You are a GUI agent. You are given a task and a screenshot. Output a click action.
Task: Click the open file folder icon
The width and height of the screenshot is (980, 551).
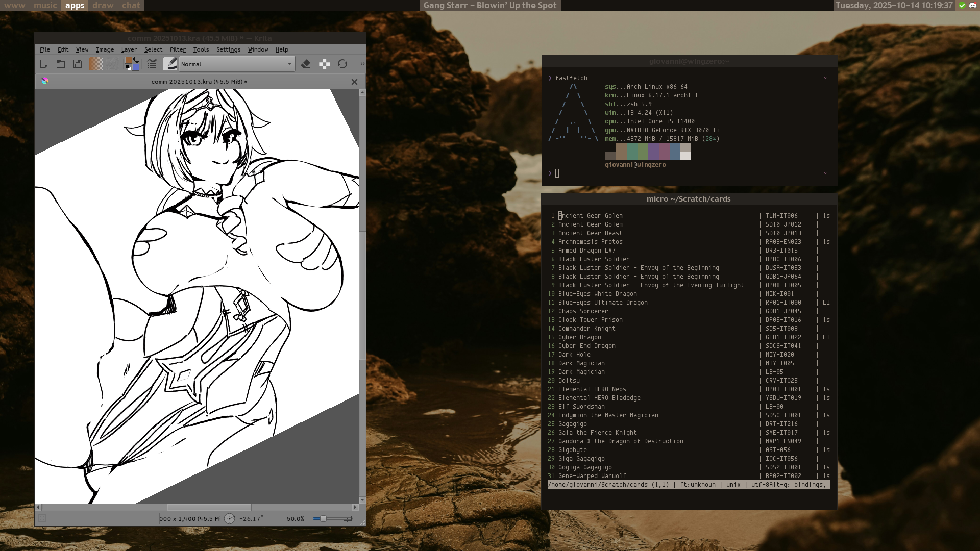click(61, 64)
